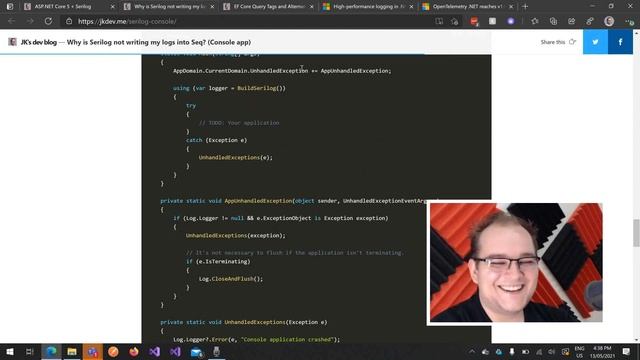Viewport: 640px width, 360px height.
Task: Open Edge settings and more menu
Action: click(629, 21)
